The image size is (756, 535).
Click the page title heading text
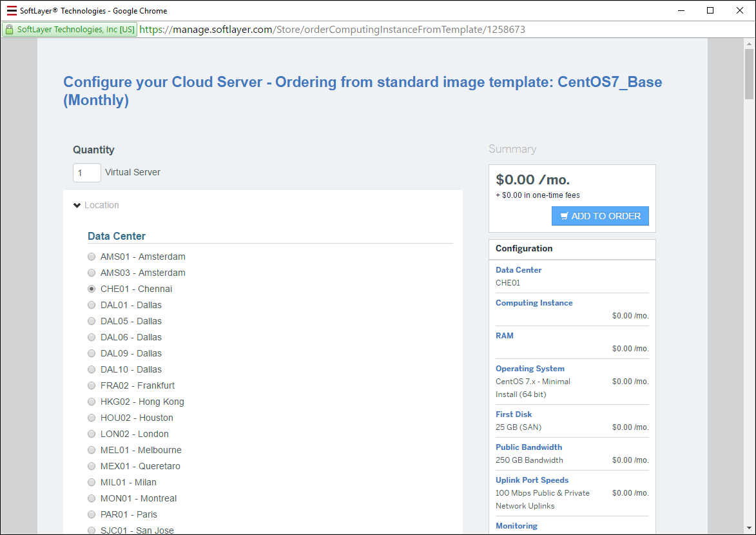point(362,91)
